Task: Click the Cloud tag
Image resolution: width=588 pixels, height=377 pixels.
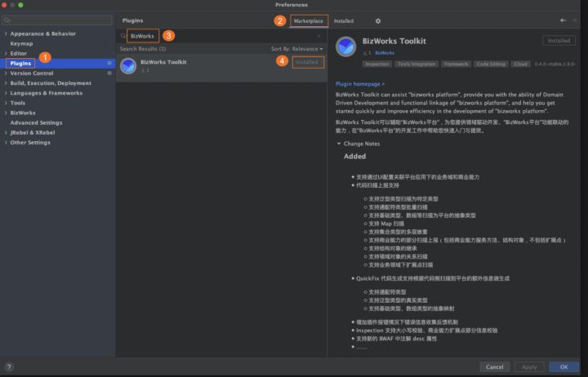Action: point(520,64)
